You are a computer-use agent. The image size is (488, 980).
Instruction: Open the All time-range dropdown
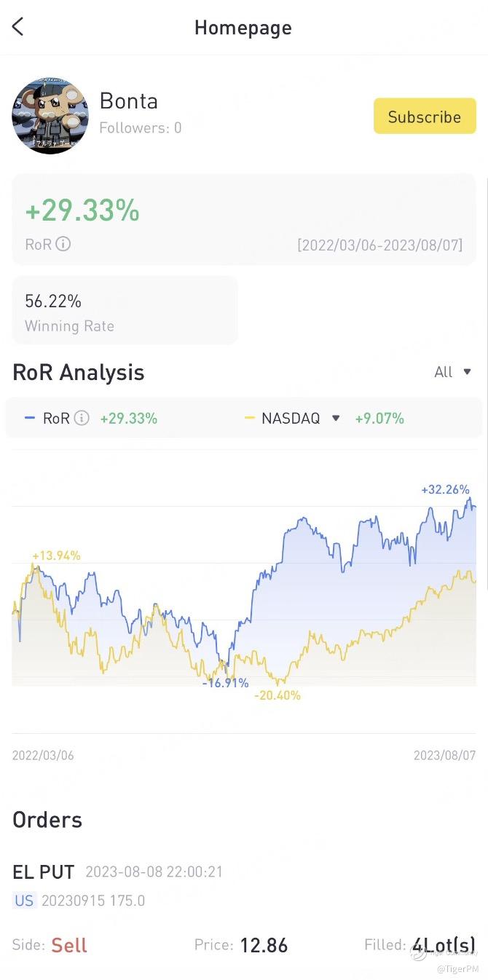tap(453, 372)
